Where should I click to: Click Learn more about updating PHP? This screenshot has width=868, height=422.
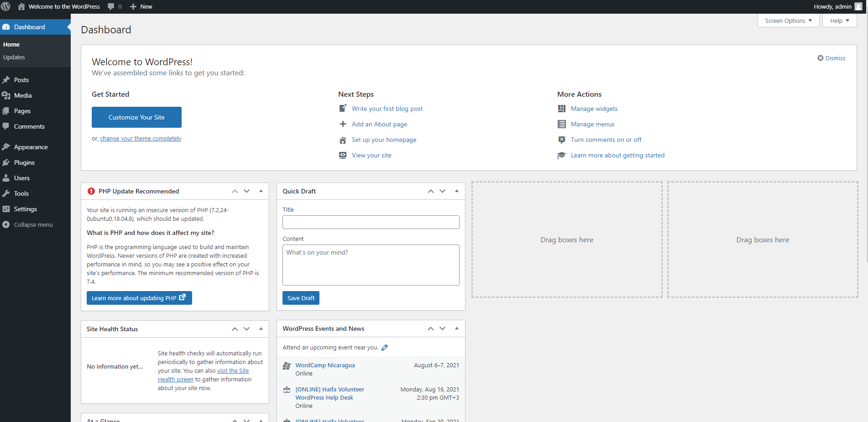139,298
